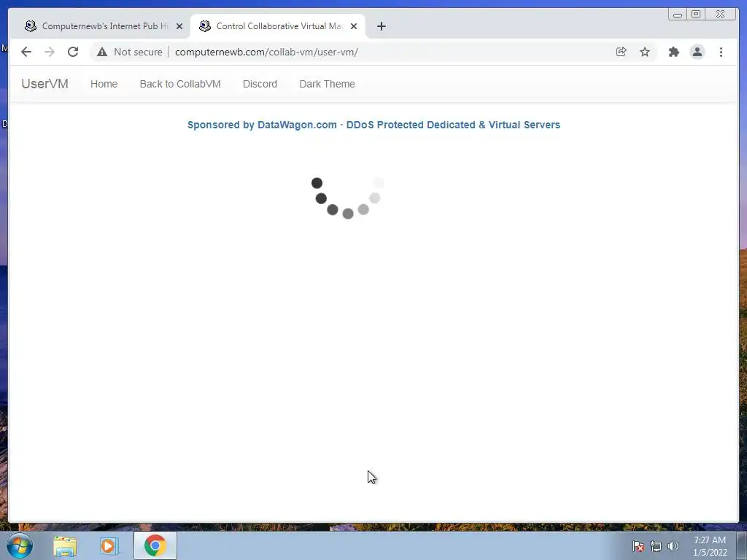
Task: Go back with the browser back arrow
Action: 26,52
